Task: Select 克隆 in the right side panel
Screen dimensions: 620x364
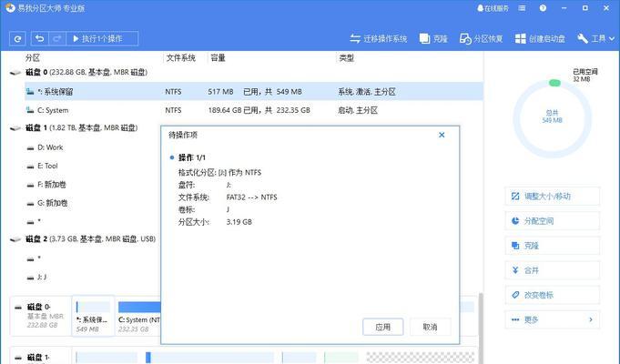Action: (x=553, y=246)
